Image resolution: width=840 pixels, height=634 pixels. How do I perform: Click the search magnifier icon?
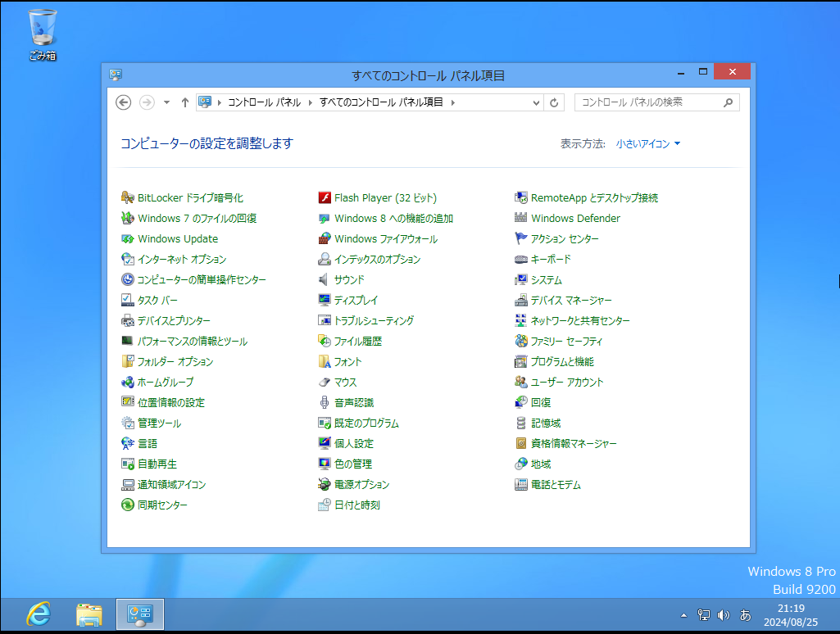point(728,102)
